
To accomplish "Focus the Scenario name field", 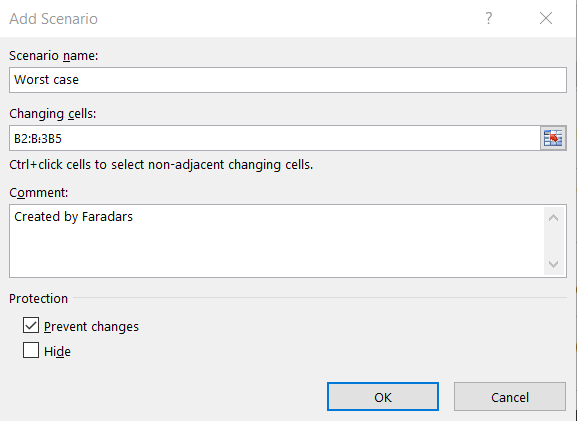I will [x=288, y=80].
